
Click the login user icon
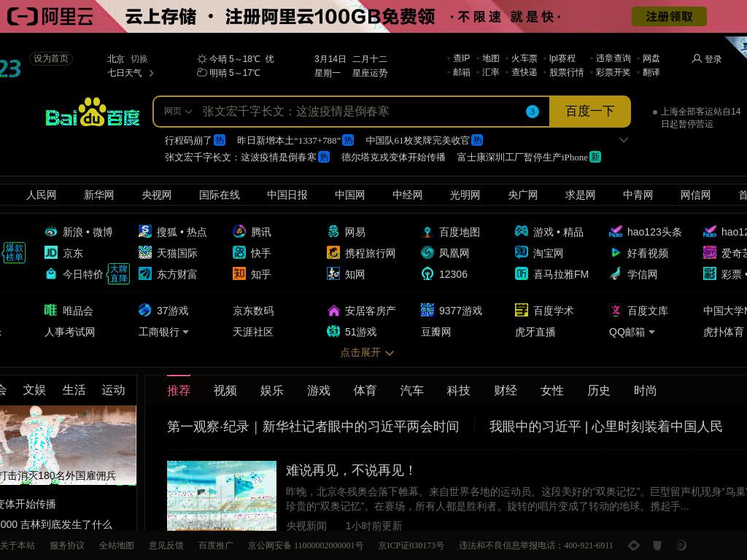[x=697, y=58]
